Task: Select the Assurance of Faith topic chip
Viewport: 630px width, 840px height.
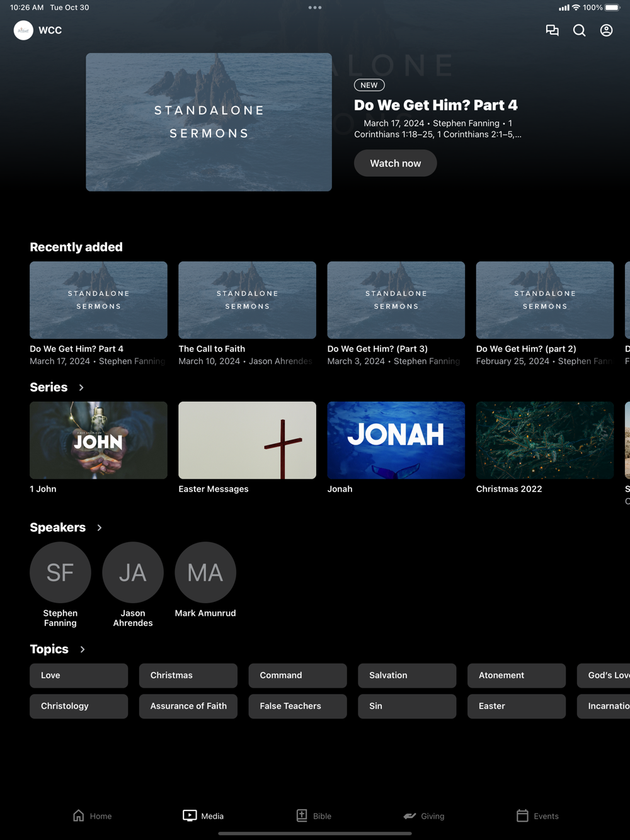Action: click(188, 706)
